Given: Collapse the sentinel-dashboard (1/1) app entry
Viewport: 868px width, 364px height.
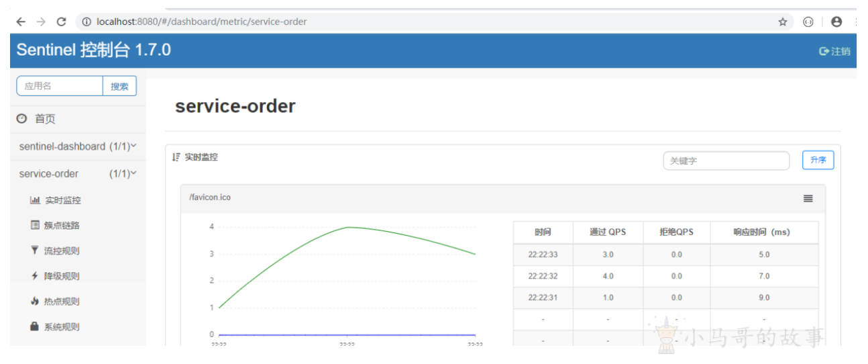Looking at the screenshot, I should coord(78,146).
